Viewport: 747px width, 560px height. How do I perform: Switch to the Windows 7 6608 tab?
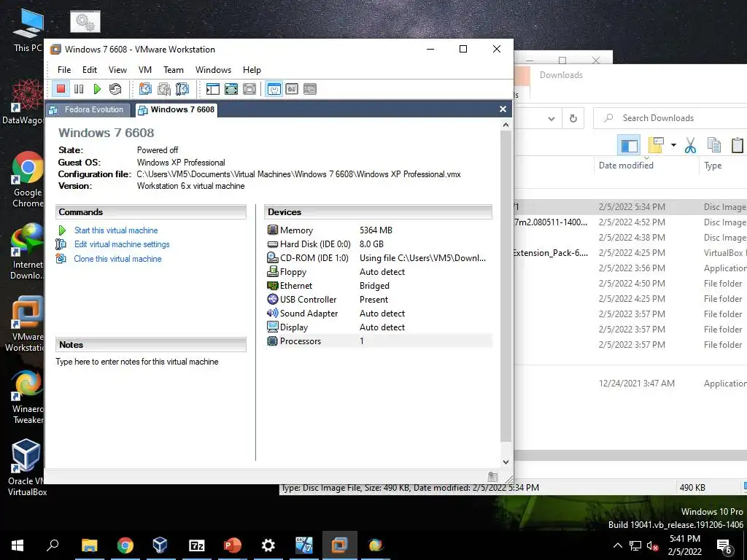coord(177,109)
